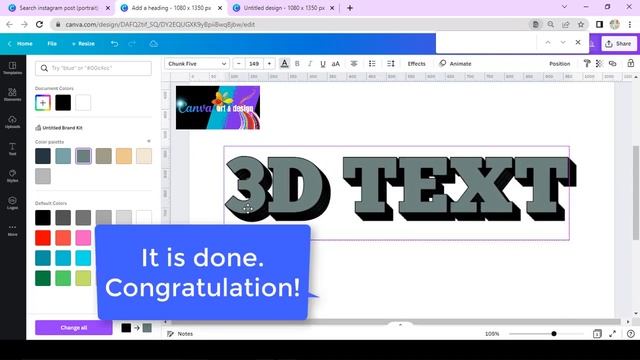Open the page grid view icon
640x360 pixels.
(x=597, y=334)
